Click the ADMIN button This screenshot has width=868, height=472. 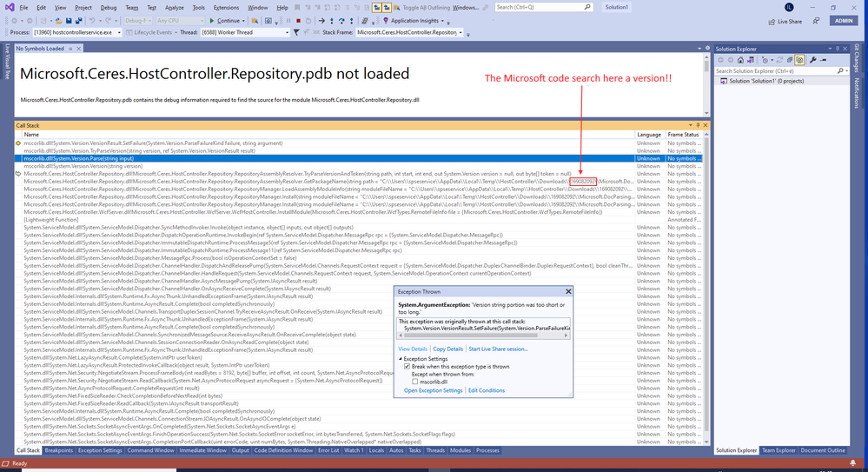click(844, 21)
